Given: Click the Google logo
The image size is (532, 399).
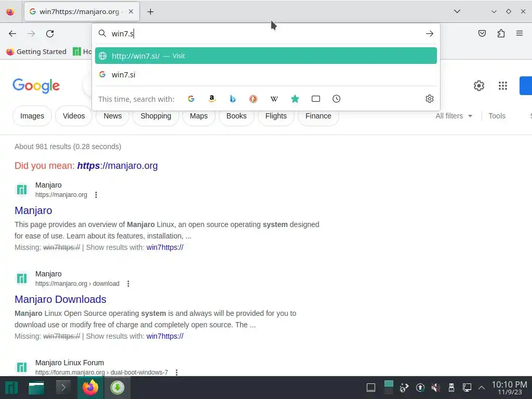Looking at the screenshot, I should (x=36, y=86).
